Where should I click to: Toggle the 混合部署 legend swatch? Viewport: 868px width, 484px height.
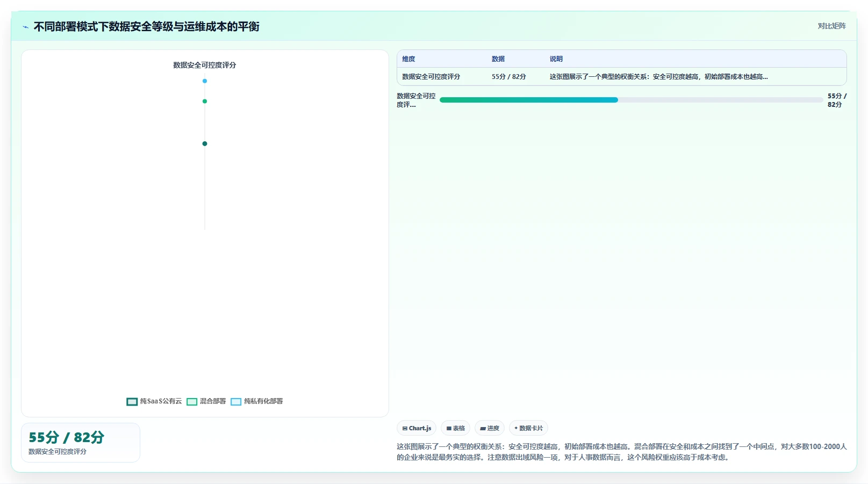(x=192, y=402)
